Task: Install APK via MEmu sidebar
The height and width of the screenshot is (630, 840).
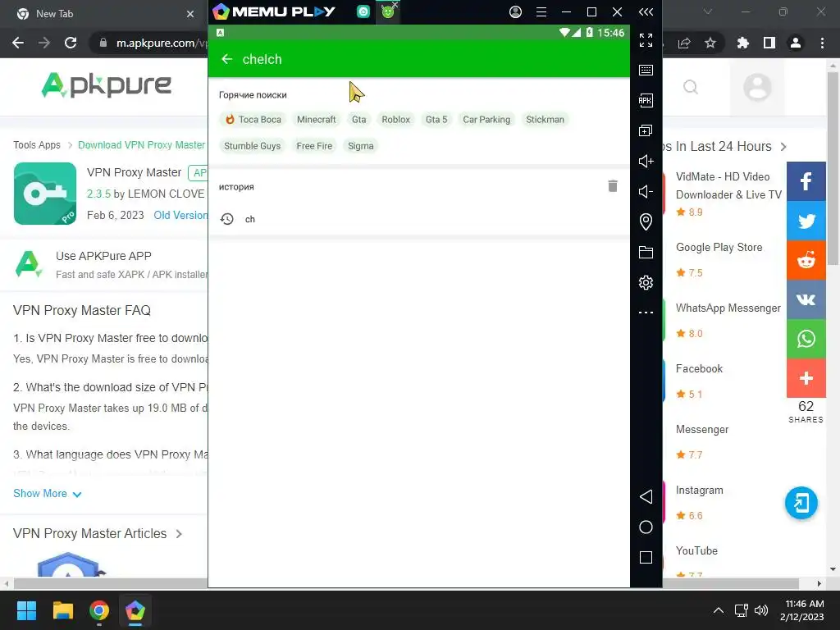Action: [x=646, y=100]
